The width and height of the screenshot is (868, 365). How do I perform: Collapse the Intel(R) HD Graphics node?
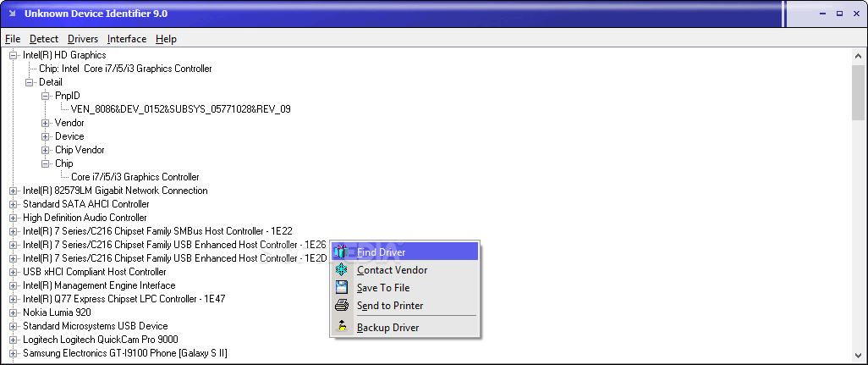[14, 55]
